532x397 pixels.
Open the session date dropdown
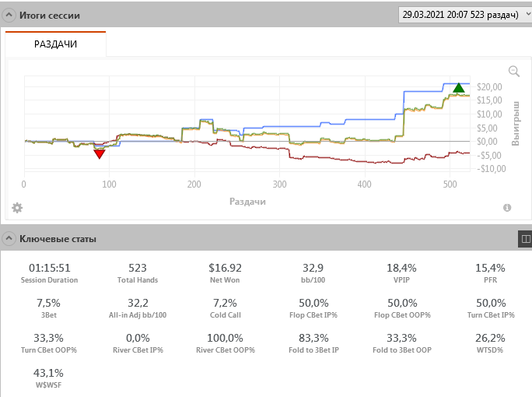[465, 15]
